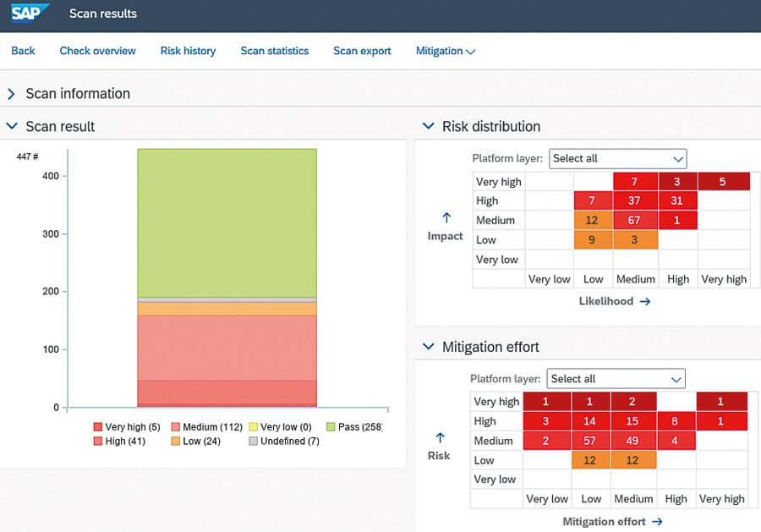Open the Check overview tab
The height and width of the screenshot is (532, 761).
coord(97,51)
